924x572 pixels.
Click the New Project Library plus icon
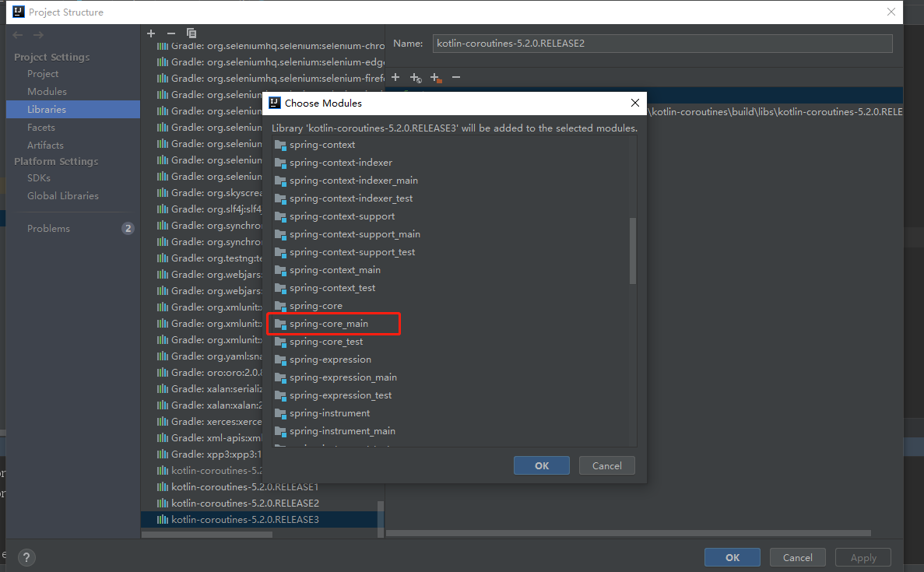151,33
